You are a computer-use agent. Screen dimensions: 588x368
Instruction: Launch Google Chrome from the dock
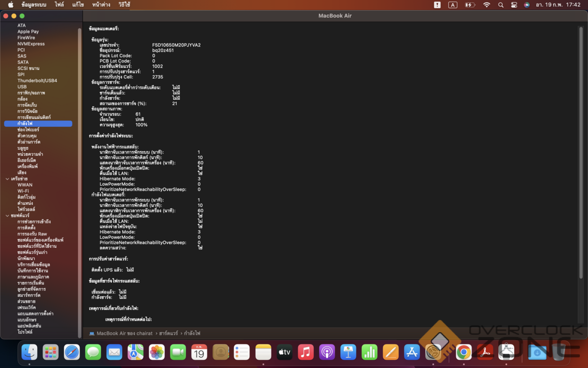click(x=463, y=352)
